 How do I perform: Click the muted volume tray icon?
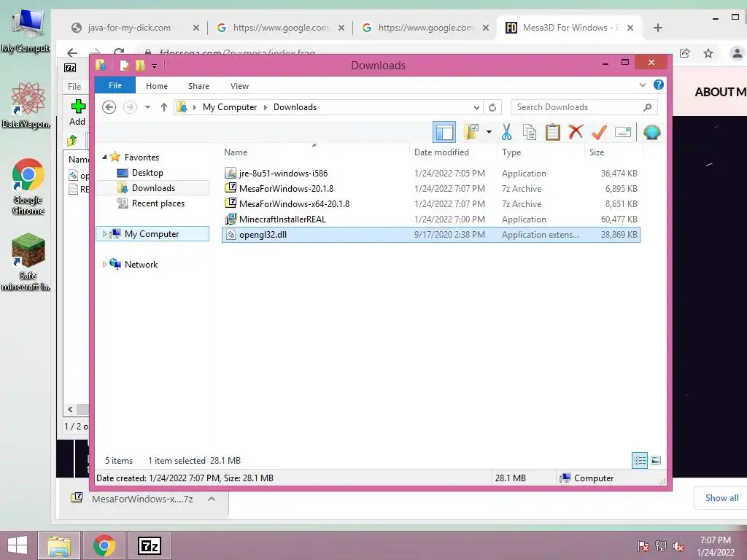[678, 546]
